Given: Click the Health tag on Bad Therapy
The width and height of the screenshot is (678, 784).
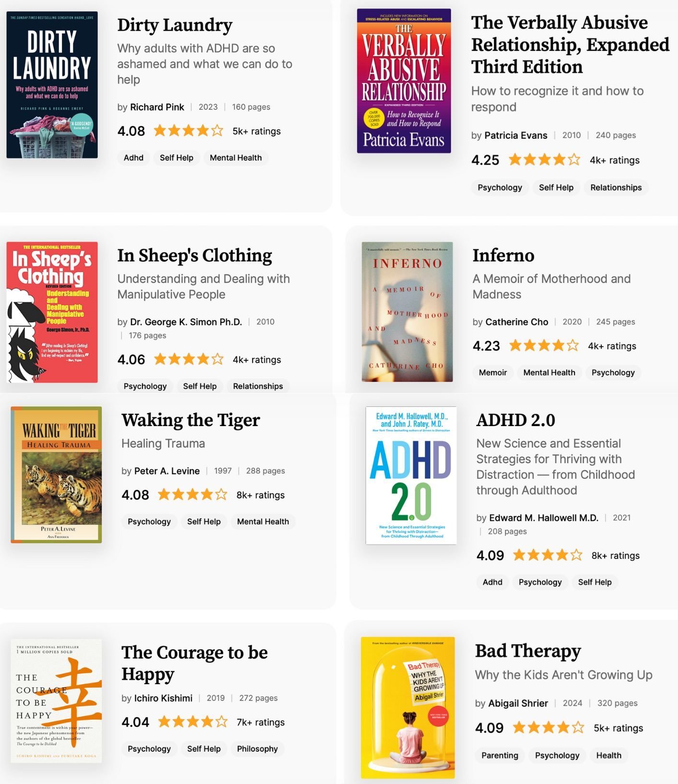Looking at the screenshot, I should point(608,756).
